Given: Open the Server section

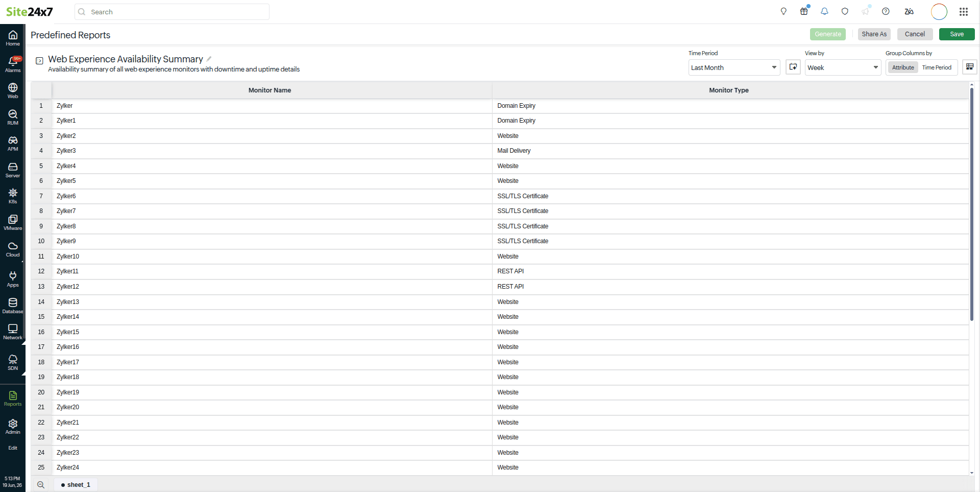Looking at the screenshot, I should [13, 170].
